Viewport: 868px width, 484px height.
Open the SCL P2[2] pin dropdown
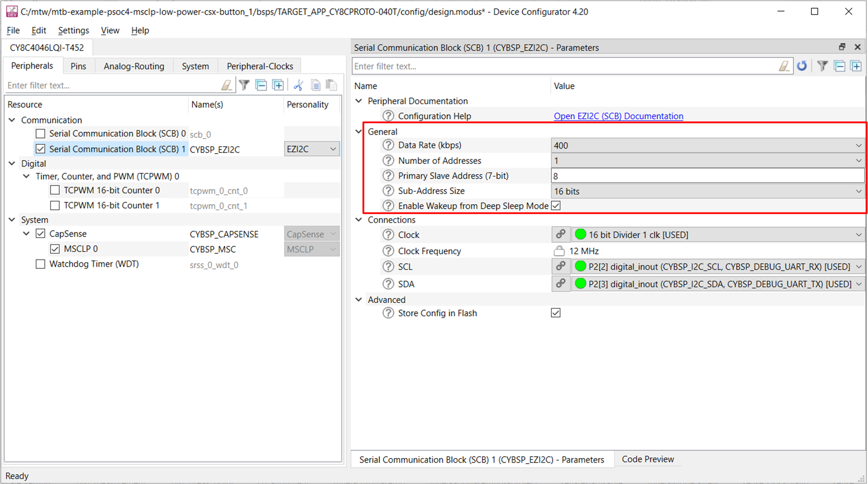(x=718, y=267)
